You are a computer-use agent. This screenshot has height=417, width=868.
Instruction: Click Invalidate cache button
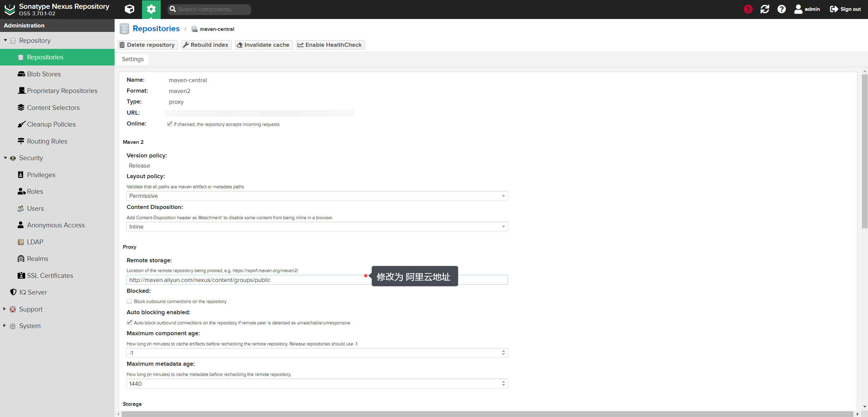263,45
